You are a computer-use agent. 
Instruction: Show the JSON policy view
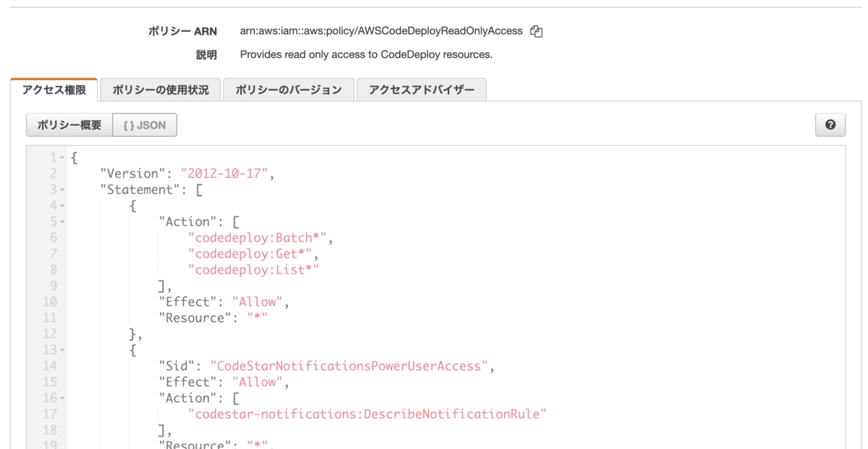(145, 125)
